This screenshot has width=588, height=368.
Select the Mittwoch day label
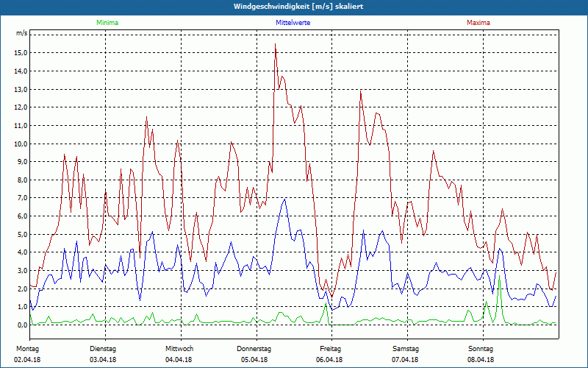click(179, 348)
